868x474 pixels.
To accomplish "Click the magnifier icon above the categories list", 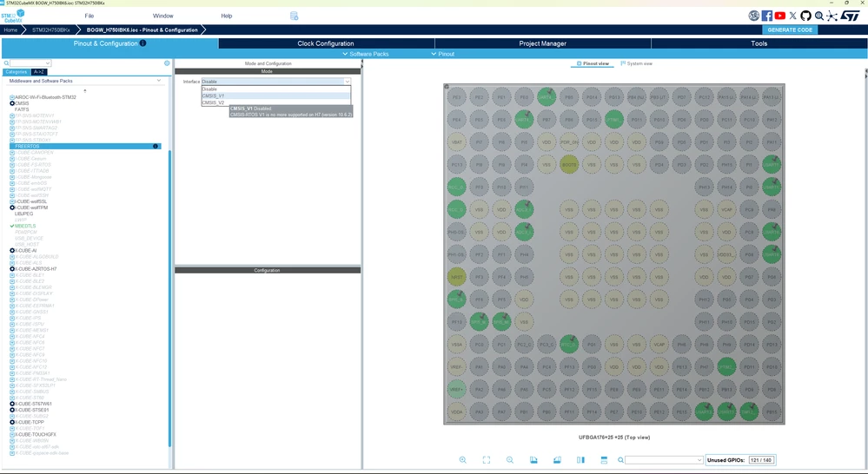I will coord(7,63).
